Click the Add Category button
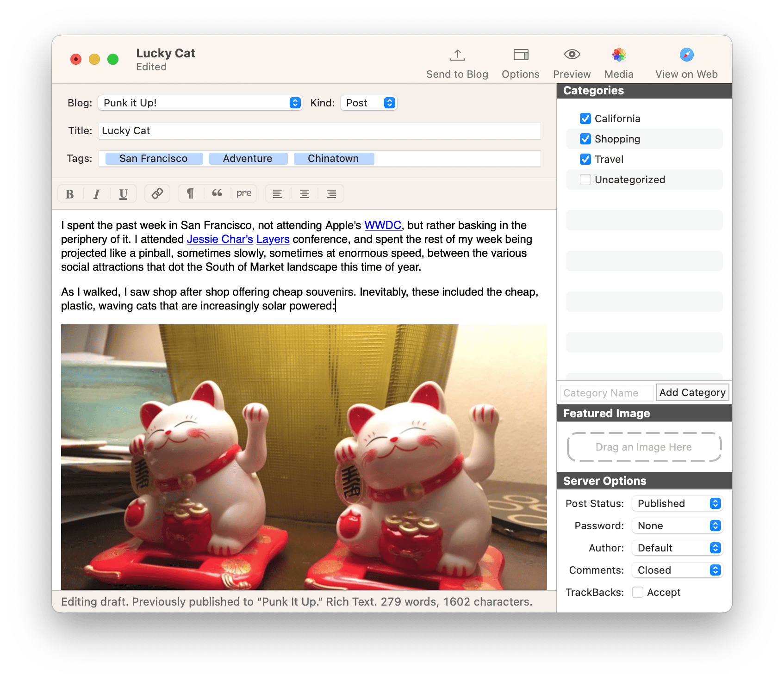 point(692,392)
